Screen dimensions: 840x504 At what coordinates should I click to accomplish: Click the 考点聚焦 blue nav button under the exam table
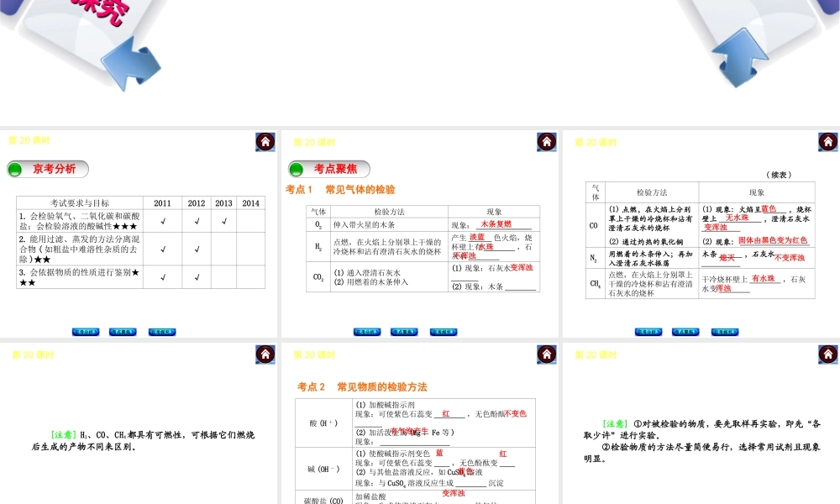click(123, 332)
